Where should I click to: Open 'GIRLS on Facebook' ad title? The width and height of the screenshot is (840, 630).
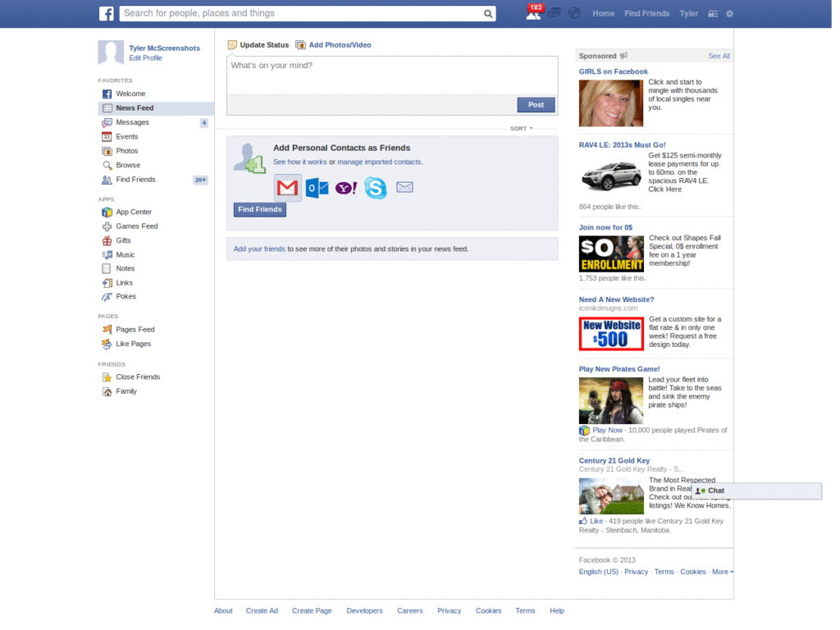(613, 72)
